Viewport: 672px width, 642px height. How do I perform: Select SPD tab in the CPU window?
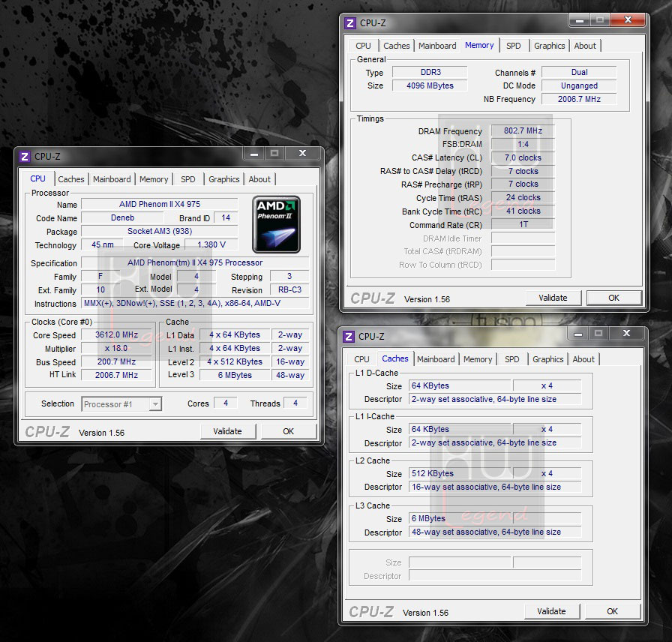tap(188, 179)
